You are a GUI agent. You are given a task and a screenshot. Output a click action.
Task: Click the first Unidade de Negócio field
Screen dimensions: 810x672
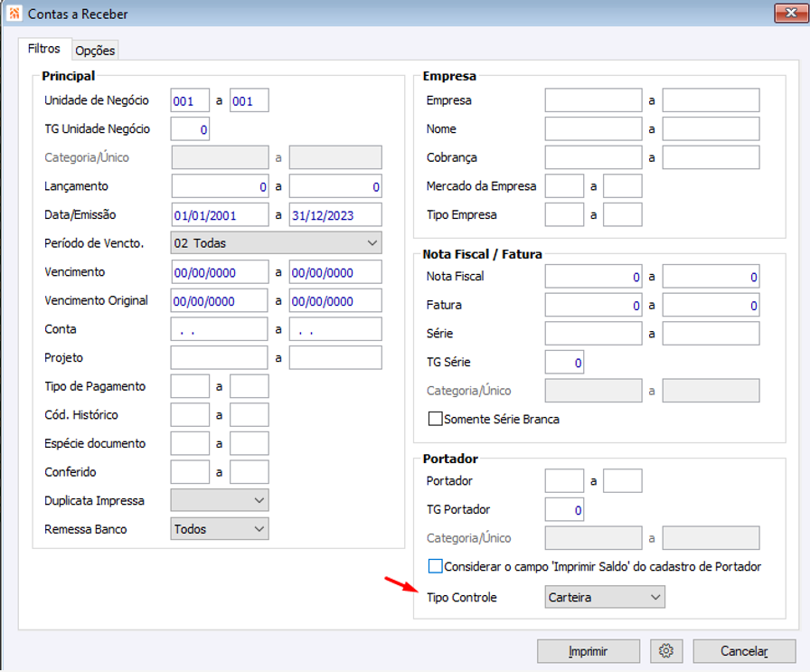point(190,100)
